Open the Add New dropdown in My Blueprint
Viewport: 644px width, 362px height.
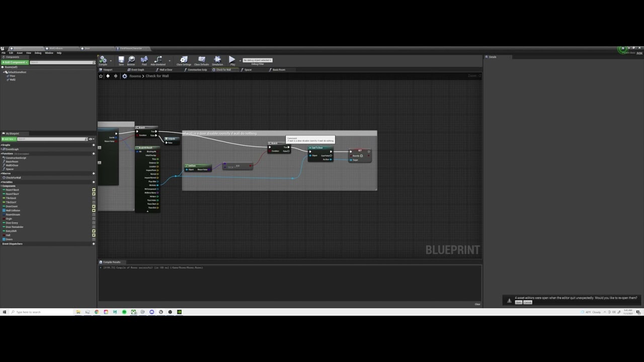[x=10, y=139]
